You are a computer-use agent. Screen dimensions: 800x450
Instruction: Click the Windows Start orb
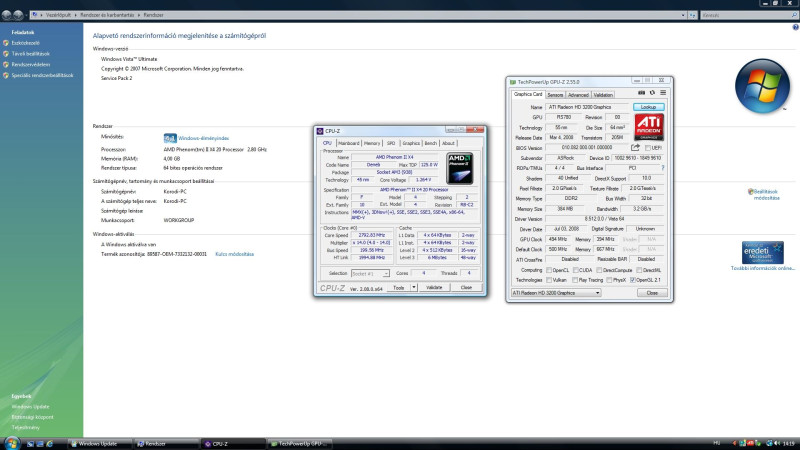point(10,442)
